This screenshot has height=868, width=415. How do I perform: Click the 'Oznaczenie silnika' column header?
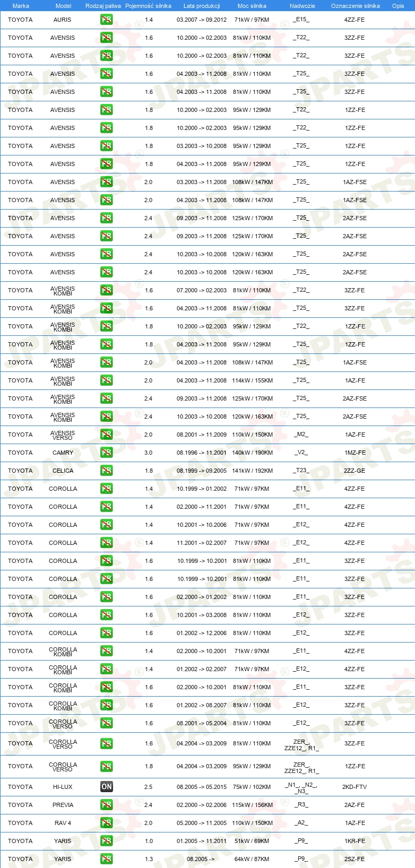point(356,6)
